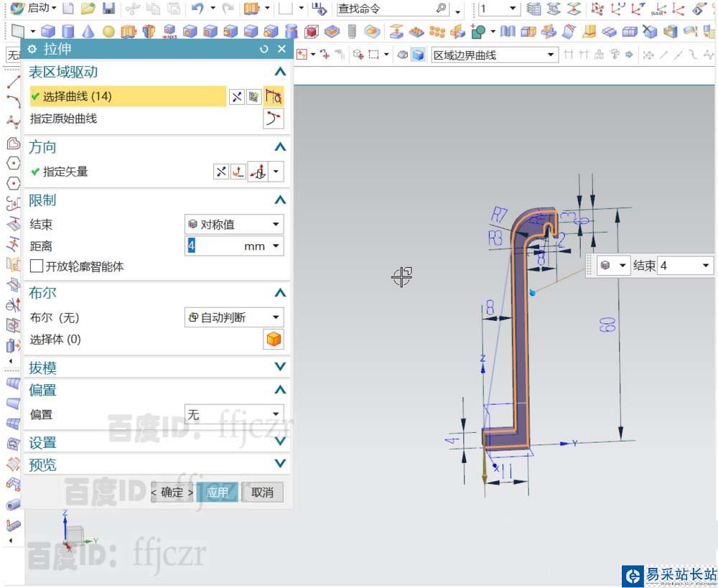Viewport: 718px width, 588px height.
Task: Open the 区域边界曲线 selection dropdown
Action: click(x=494, y=55)
